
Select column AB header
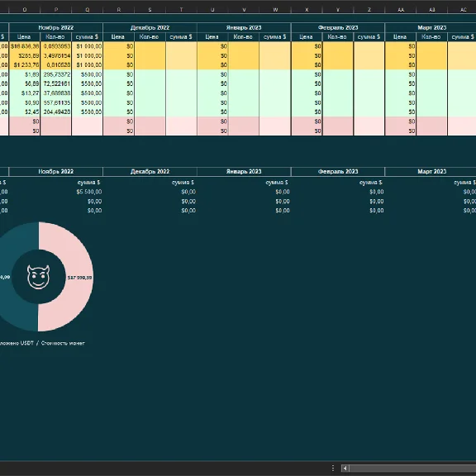(432, 10)
